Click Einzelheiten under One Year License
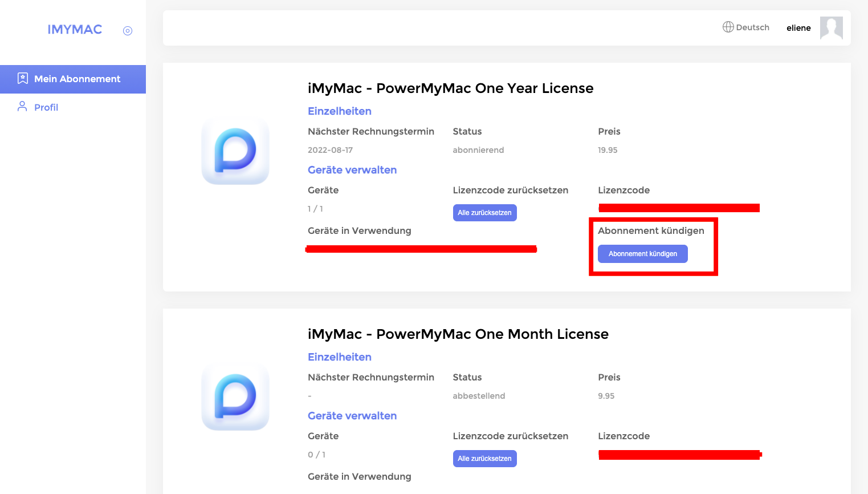868x494 pixels. click(x=340, y=111)
